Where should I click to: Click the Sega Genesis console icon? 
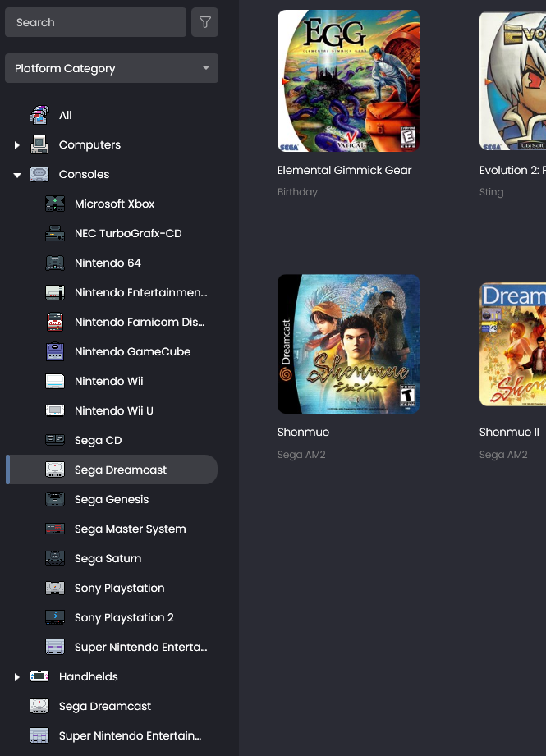tap(55, 499)
